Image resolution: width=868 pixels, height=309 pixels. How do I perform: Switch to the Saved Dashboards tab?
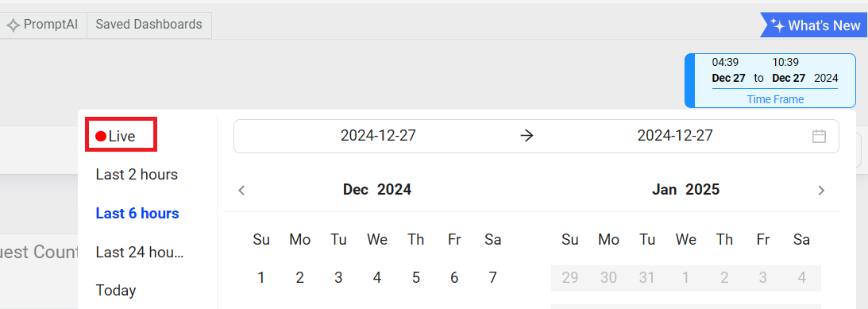coord(149,25)
